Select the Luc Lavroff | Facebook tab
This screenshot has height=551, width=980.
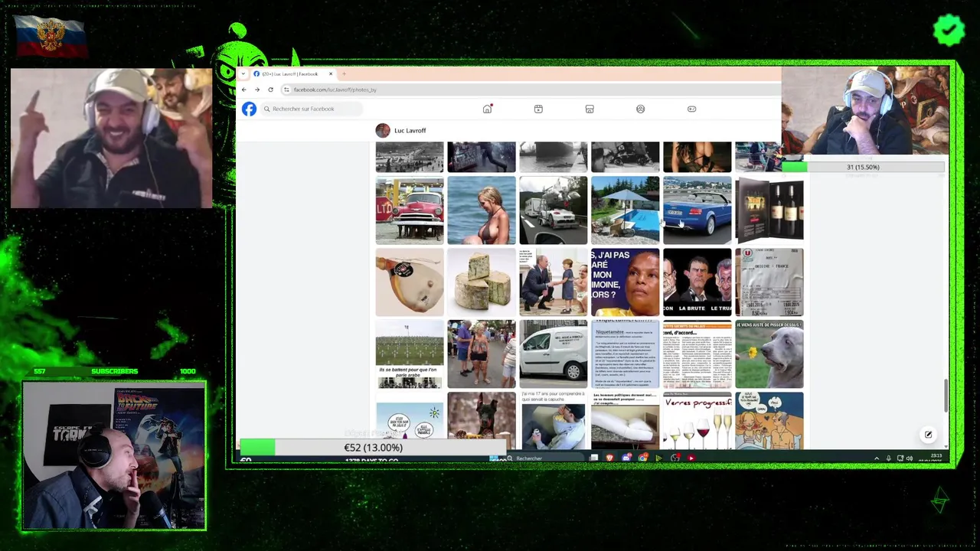(x=293, y=73)
